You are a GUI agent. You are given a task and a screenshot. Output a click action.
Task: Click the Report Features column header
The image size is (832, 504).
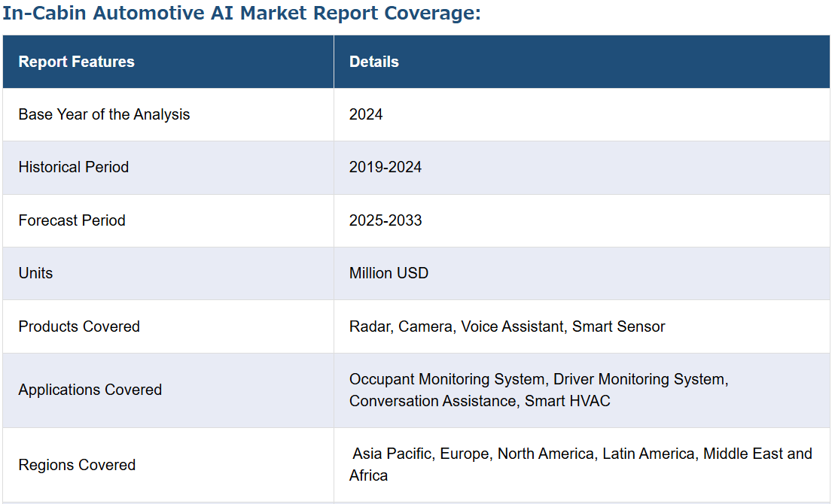[x=76, y=62]
